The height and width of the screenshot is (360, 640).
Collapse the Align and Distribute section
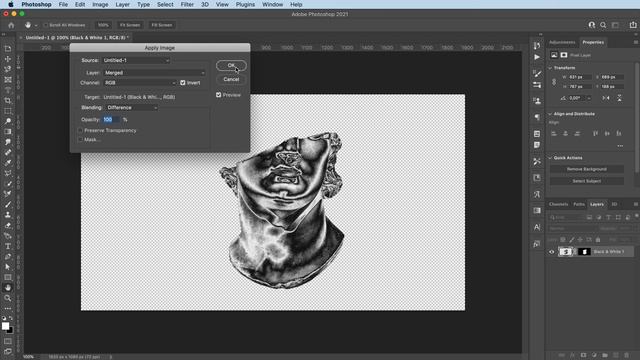point(550,114)
